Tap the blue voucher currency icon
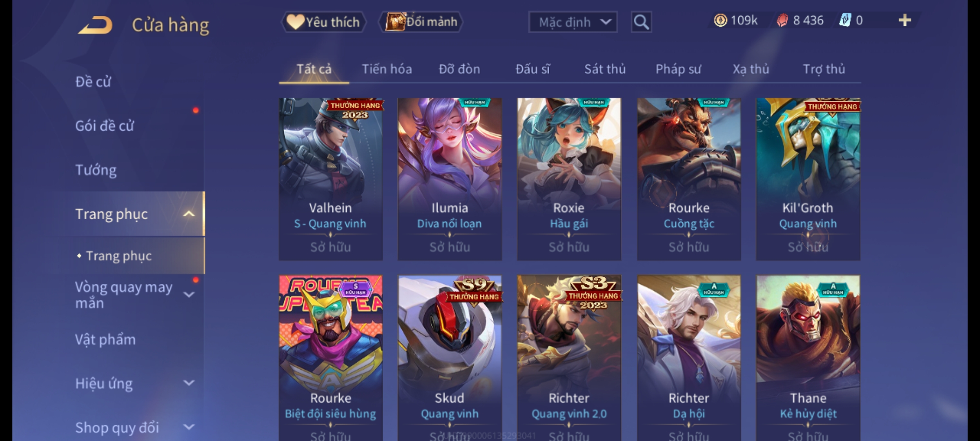Screen dimensions: 980x441 point(845,20)
